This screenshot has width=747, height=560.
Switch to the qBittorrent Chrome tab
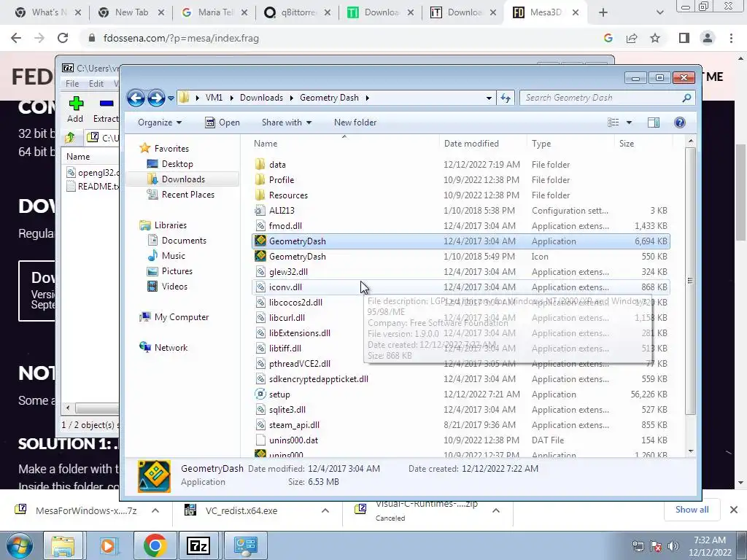(298, 12)
